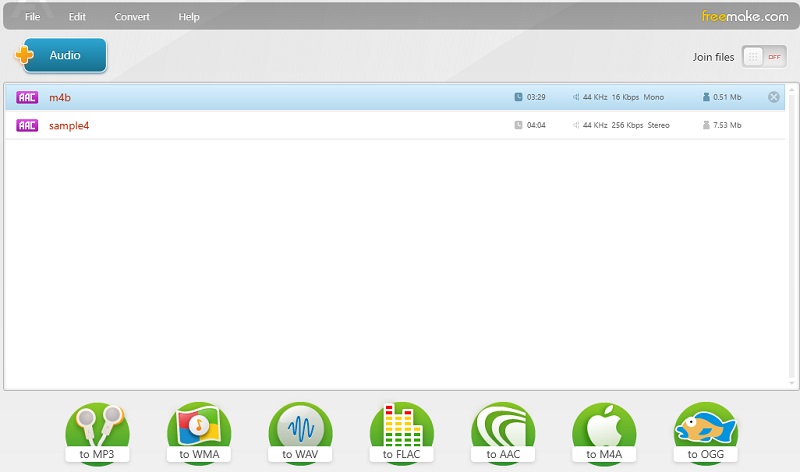The width and height of the screenshot is (800, 472).
Task: Click the 0.51 Mb size text
Action: (727, 97)
